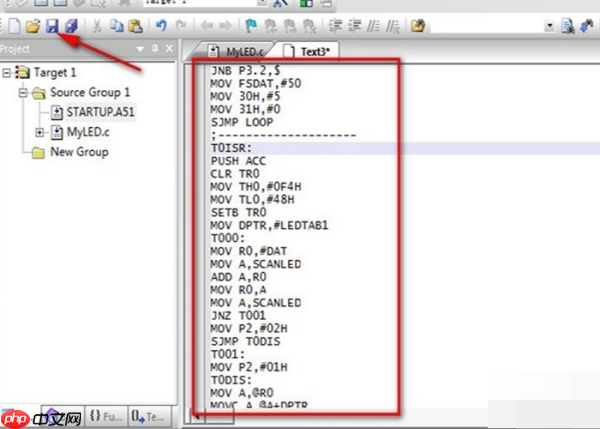Image resolution: width=600 pixels, height=429 pixels.
Task: Create a new file with toolbar icon
Action: [15, 26]
